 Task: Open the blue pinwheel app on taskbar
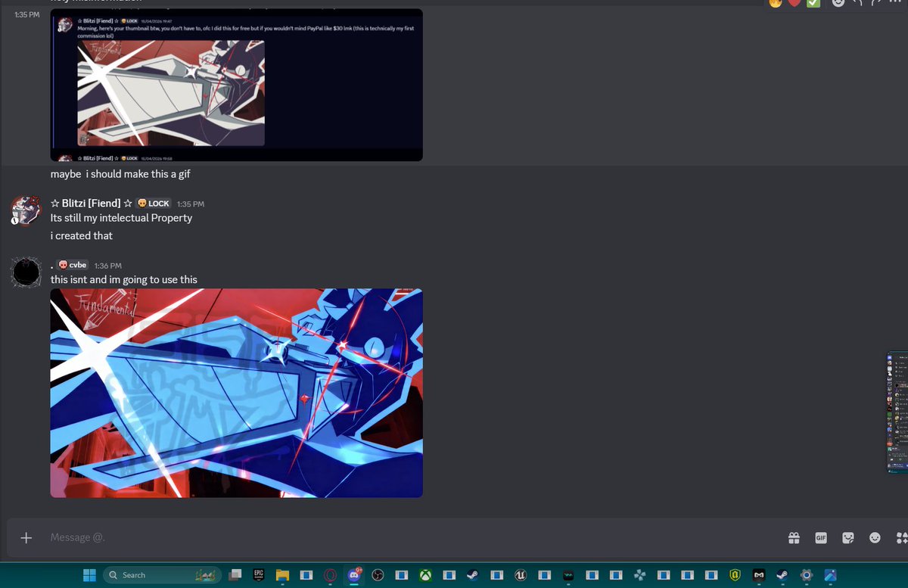(x=639, y=575)
